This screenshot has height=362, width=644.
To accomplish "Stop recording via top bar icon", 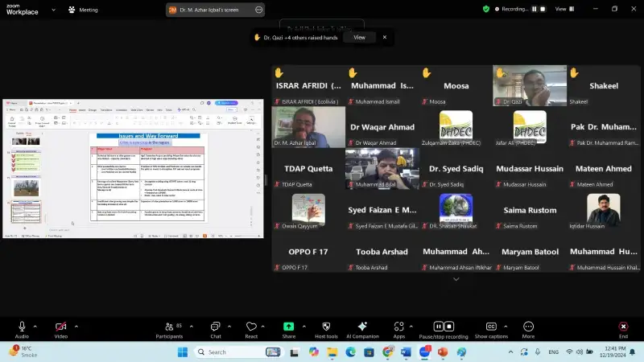I will pos(543,9).
